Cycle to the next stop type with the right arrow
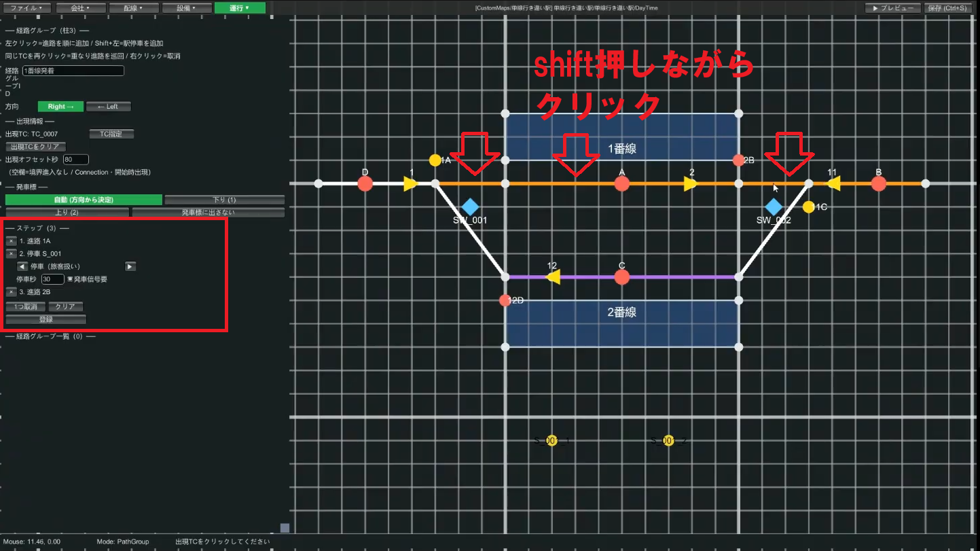Image resolution: width=980 pixels, height=551 pixels. (x=130, y=266)
